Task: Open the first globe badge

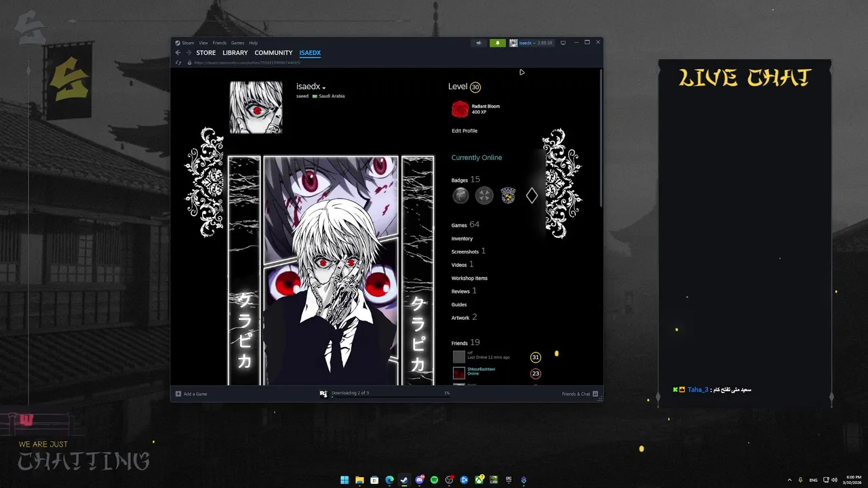Action: (460, 196)
